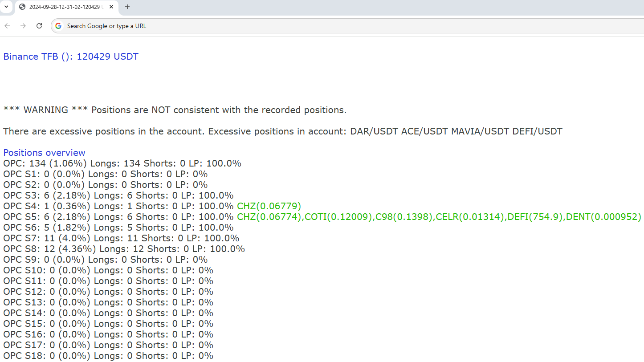The width and height of the screenshot is (644, 362).
Task: Click the WARNING positions not consistent line
Action: 175,110
